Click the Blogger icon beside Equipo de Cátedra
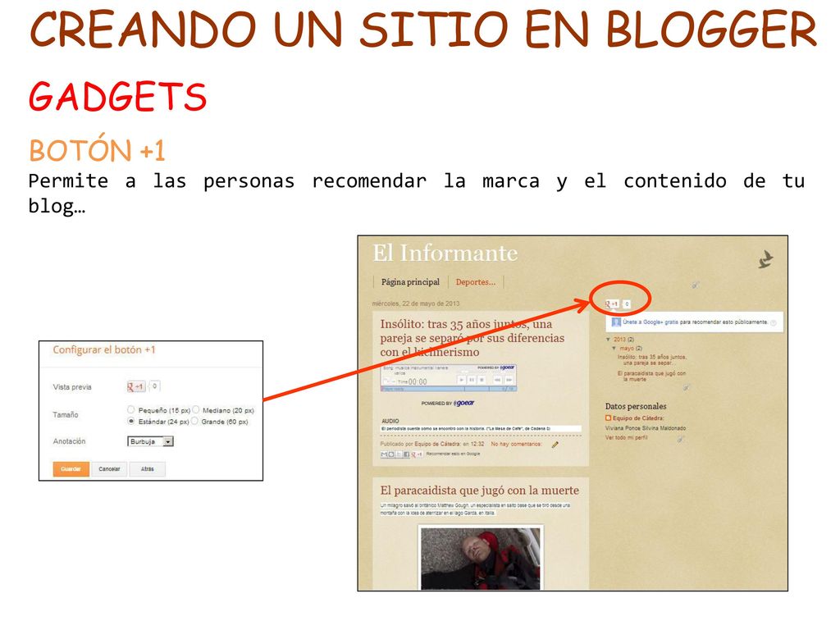Image resolution: width=840 pixels, height=630 pixels. point(608,418)
